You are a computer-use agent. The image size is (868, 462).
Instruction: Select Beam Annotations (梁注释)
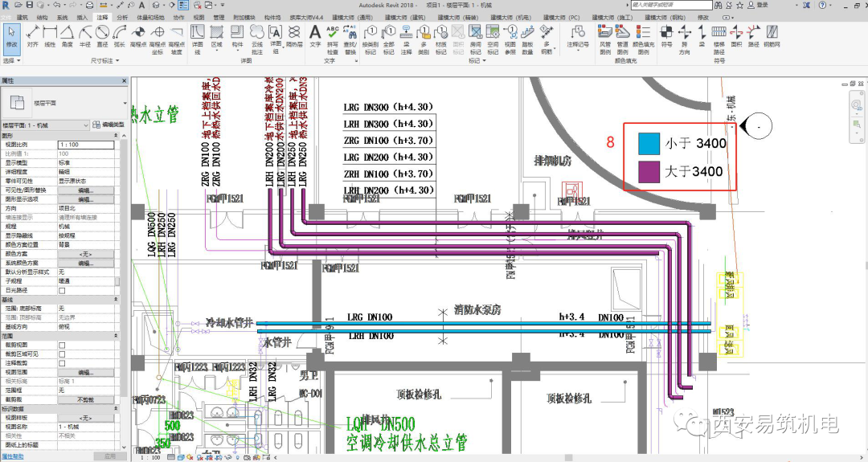coord(407,40)
